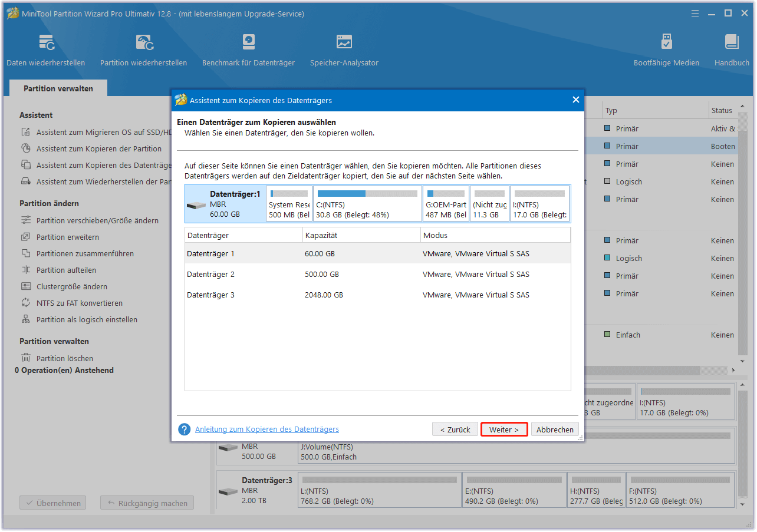
Task: Click the Partition löschen trash icon
Action: [26, 358]
